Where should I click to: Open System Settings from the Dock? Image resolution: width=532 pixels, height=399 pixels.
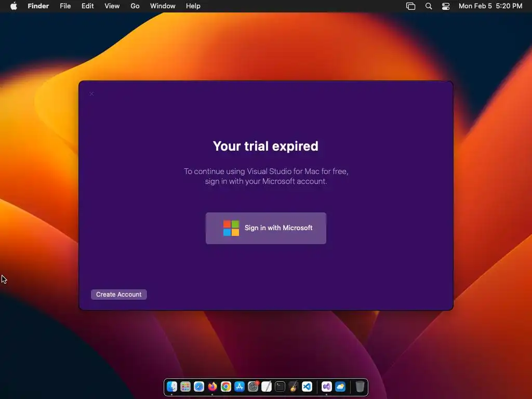pyautogui.click(x=253, y=387)
